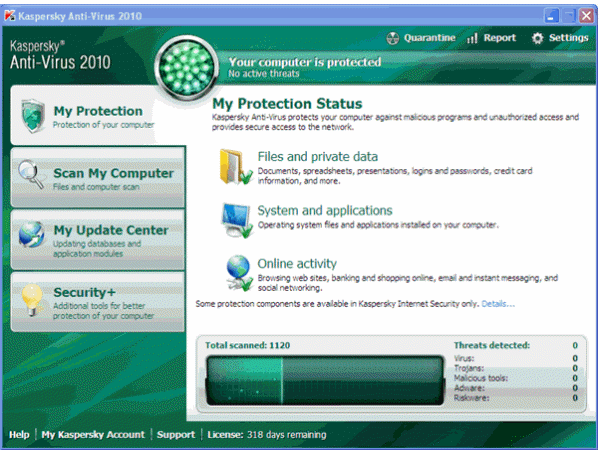Viewport: 600px width, 450px height.
Task: Click the Report bar chart icon
Action: coord(472,38)
